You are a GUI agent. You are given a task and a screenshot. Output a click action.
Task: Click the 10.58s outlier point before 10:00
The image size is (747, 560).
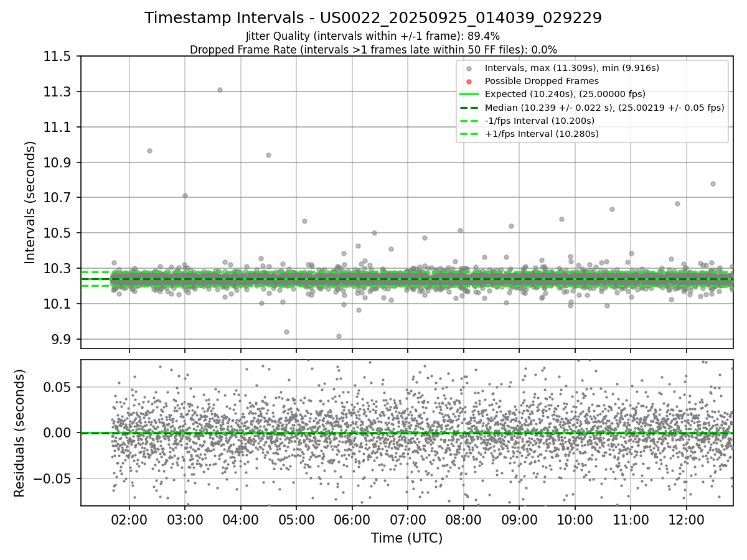click(561, 219)
